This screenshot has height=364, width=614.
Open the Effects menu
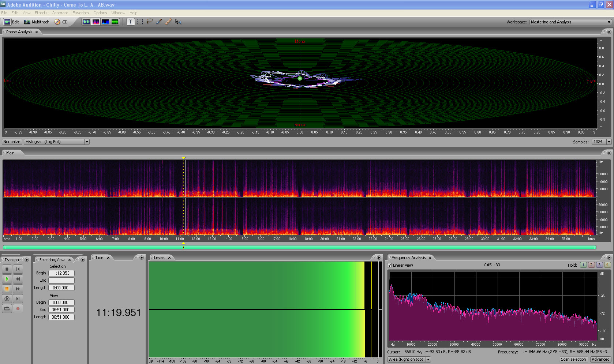coord(41,13)
